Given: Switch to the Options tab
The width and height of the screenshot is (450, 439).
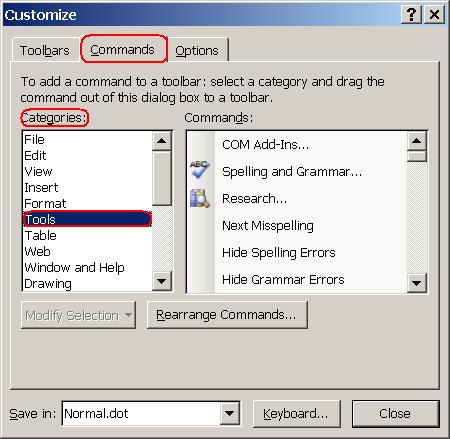Looking at the screenshot, I should pos(197,51).
